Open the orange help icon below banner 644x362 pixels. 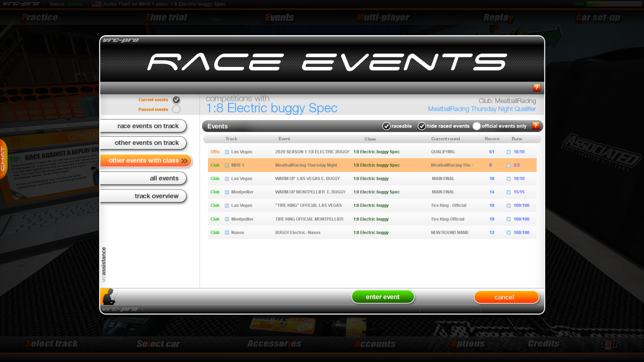coord(537,88)
